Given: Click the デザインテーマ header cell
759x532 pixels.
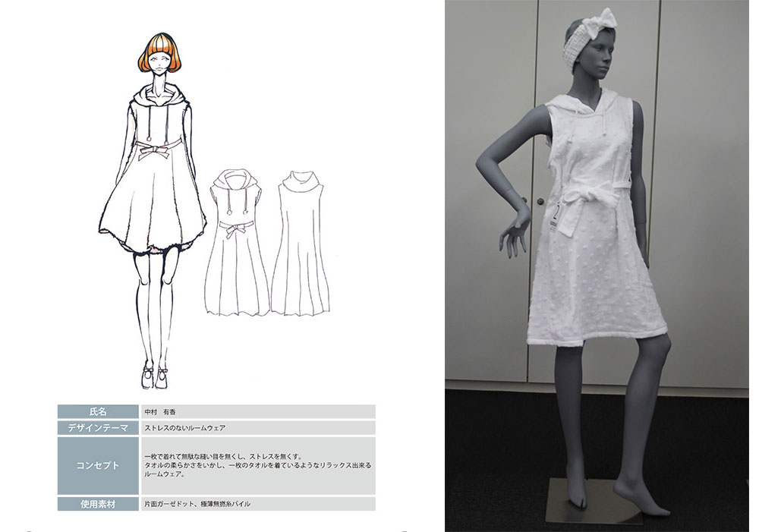Looking at the screenshot, I should [98, 428].
